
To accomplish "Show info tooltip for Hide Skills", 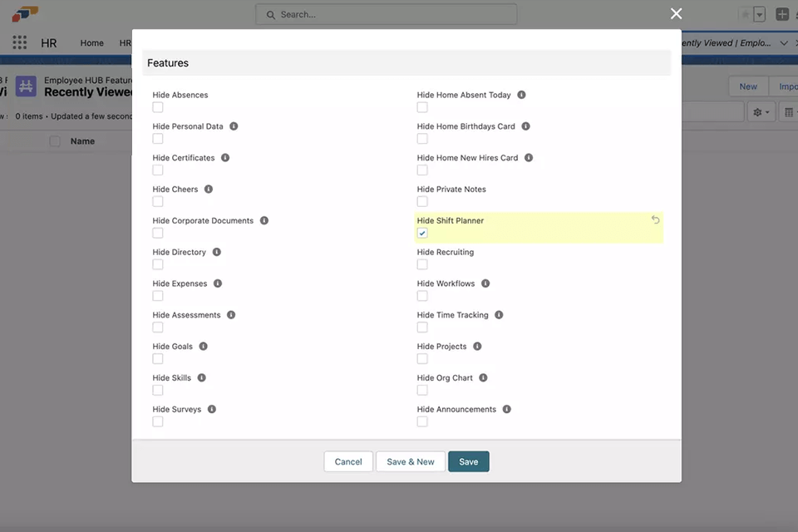I will pos(201,377).
